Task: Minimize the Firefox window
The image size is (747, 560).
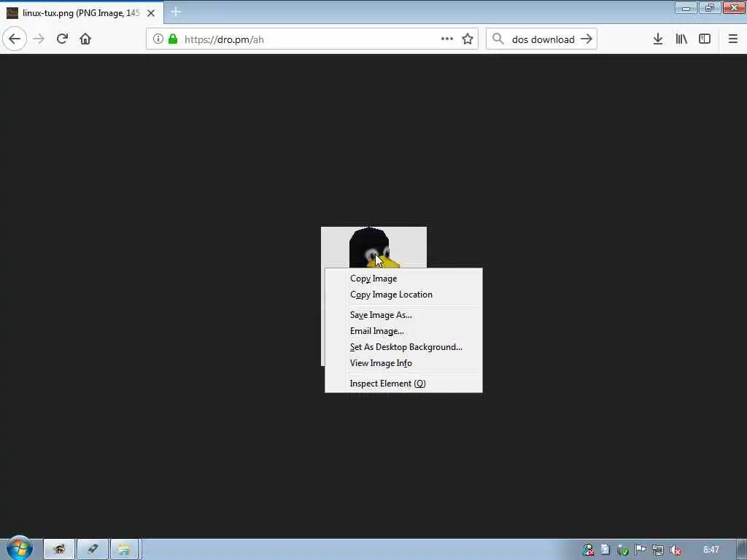Action: (686, 8)
